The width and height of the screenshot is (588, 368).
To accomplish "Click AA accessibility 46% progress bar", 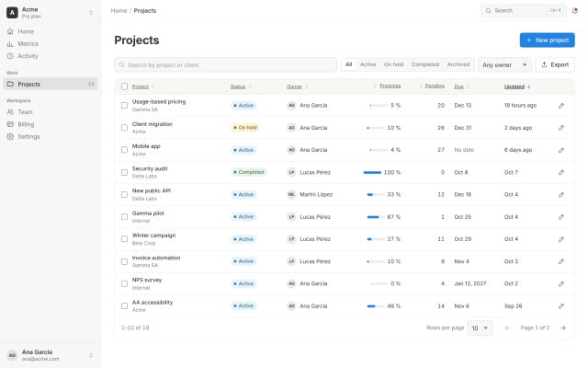I will pyautogui.click(x=376, y=306).
